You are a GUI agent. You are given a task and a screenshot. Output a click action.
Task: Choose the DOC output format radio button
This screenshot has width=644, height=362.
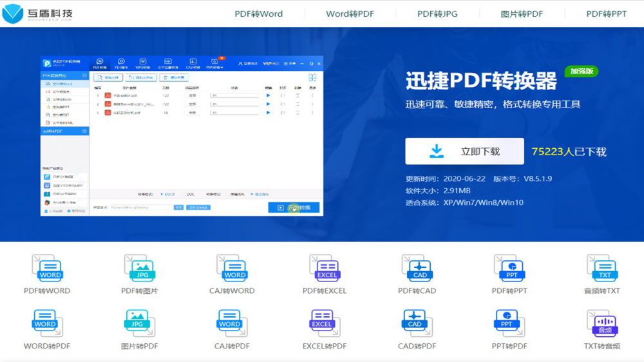(x=184, y=193)
